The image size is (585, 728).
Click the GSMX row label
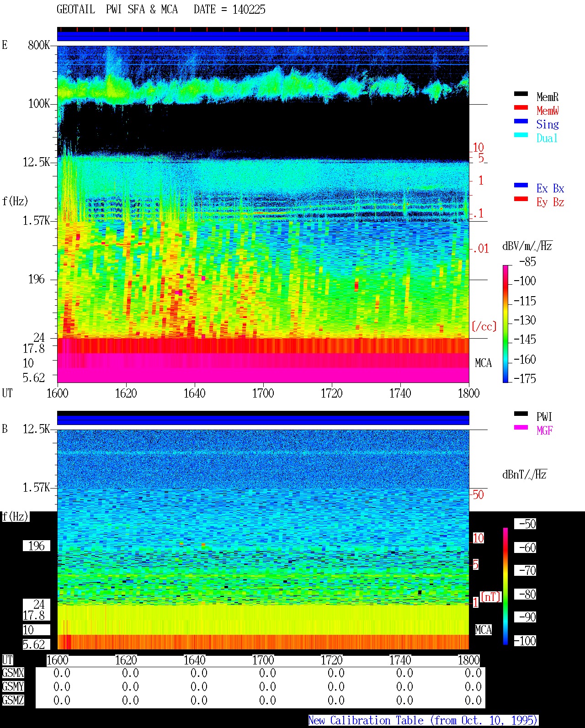tap(13, 673)
